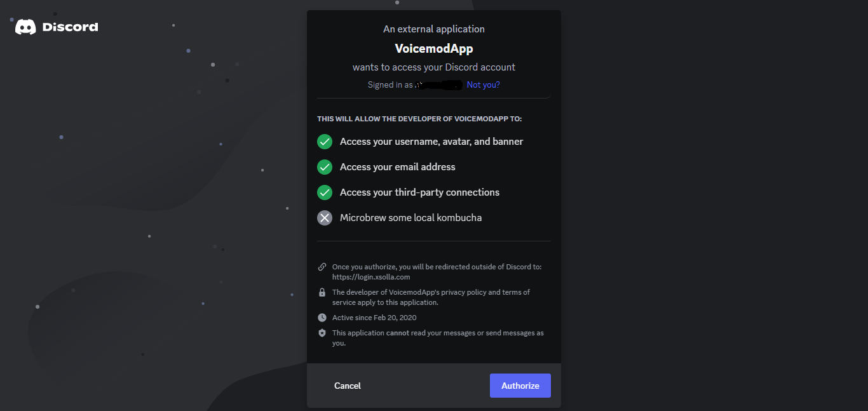Click "Microbrew some local kombucha" text
The width and height of the screenshot is (868, 411).
[410, 218]
